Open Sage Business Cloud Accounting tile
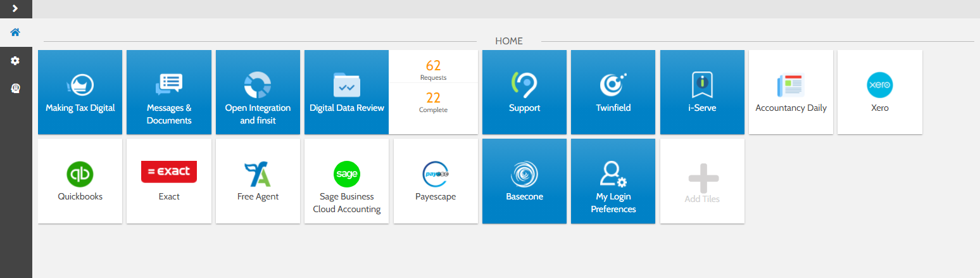The width and height of the screenshot is (980, 278). click(x=346, y=181)
